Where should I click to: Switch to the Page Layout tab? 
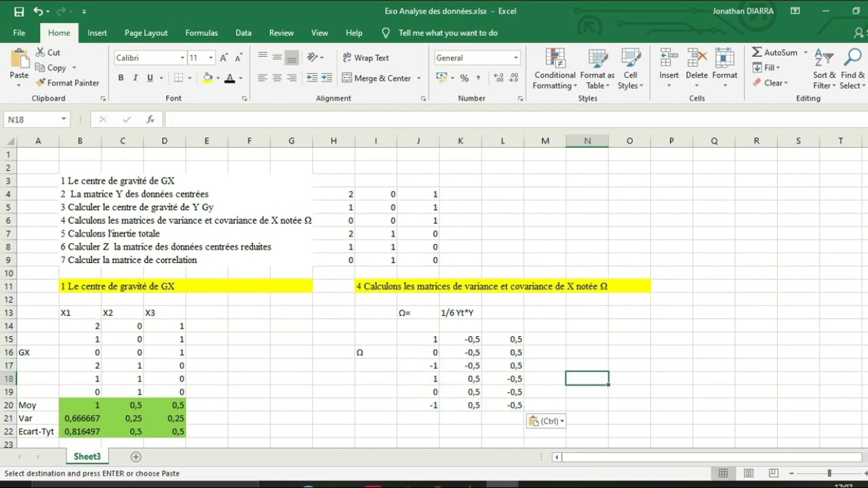click(146, 33)
